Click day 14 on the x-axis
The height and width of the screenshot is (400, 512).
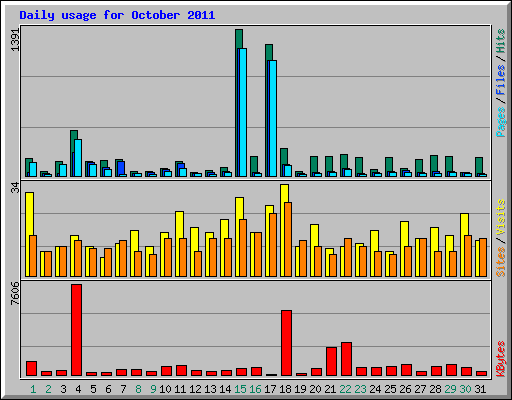click(x=225, y=389)
